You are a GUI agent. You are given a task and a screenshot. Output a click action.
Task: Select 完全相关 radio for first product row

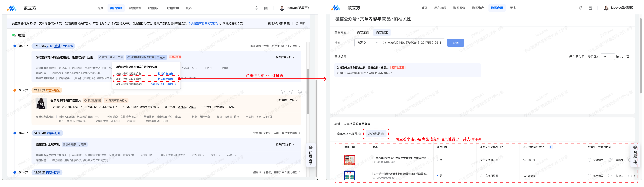point(589,160)
